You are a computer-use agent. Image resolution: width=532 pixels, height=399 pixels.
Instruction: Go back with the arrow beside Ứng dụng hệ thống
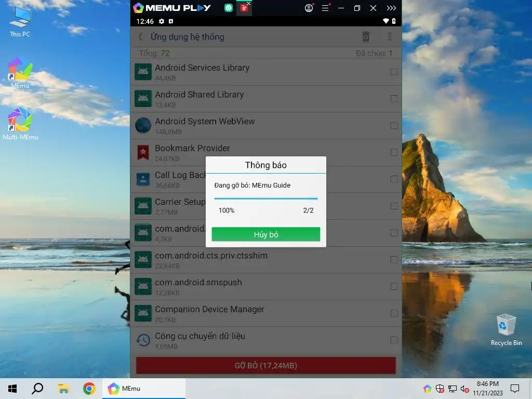pos(140,37)
